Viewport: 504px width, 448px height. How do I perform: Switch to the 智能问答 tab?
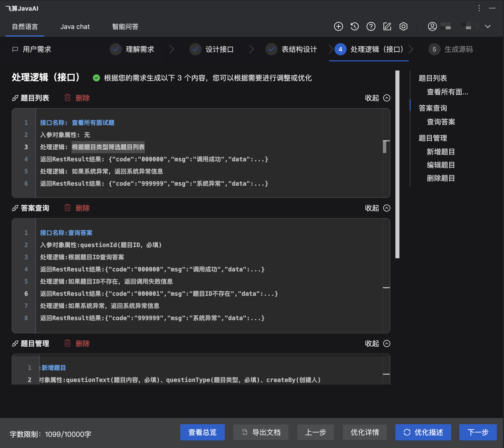coord(125,27)
